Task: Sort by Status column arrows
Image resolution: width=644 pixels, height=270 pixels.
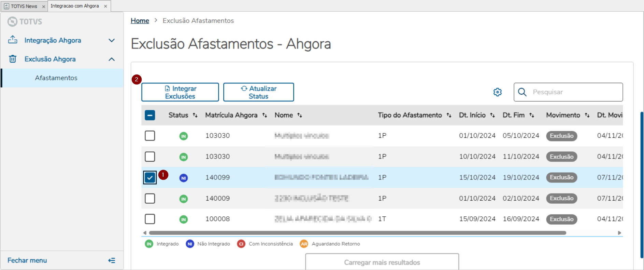Action: 195,115
